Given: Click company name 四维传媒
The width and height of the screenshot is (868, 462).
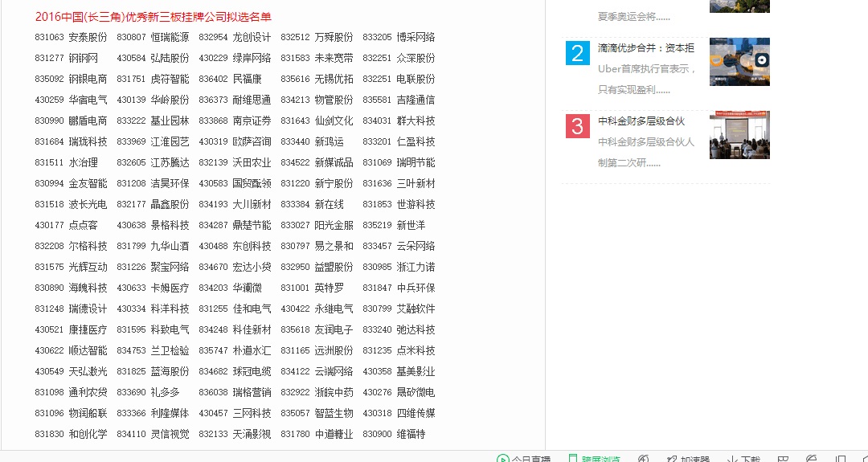Looking at the screenshot, I should 416,413.
